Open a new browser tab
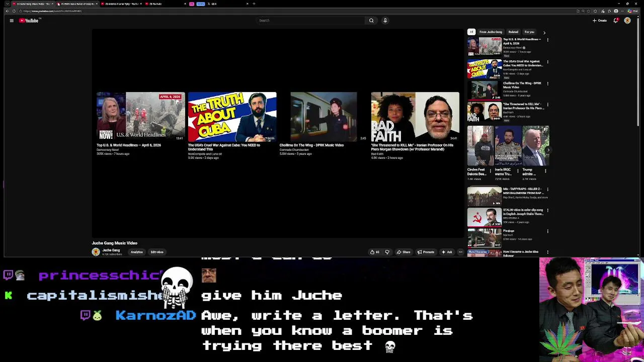Image resolution: width=644 pixels, height=362 pixels. click(254, 4)
